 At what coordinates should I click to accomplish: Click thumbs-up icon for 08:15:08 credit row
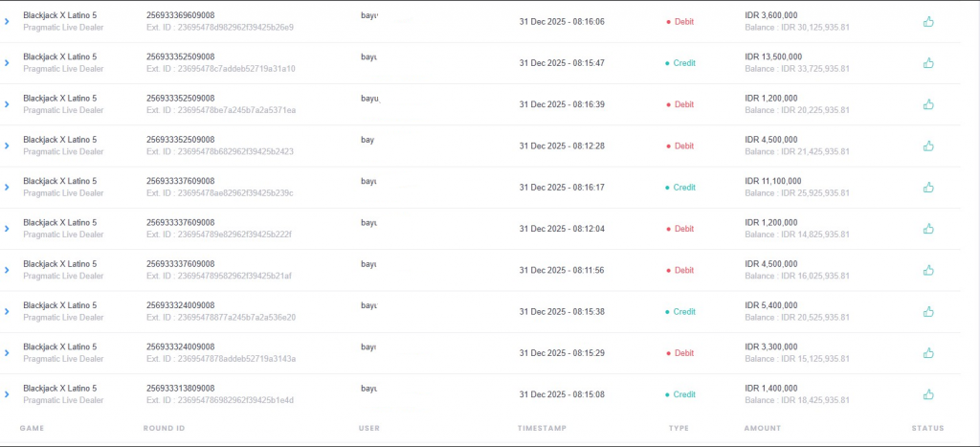[x=927, y=394]
